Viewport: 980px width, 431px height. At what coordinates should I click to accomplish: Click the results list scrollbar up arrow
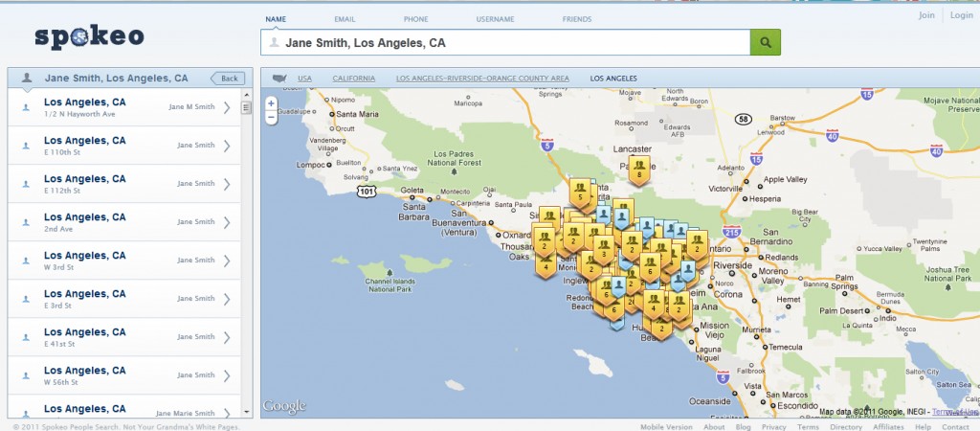click(246, 95)
